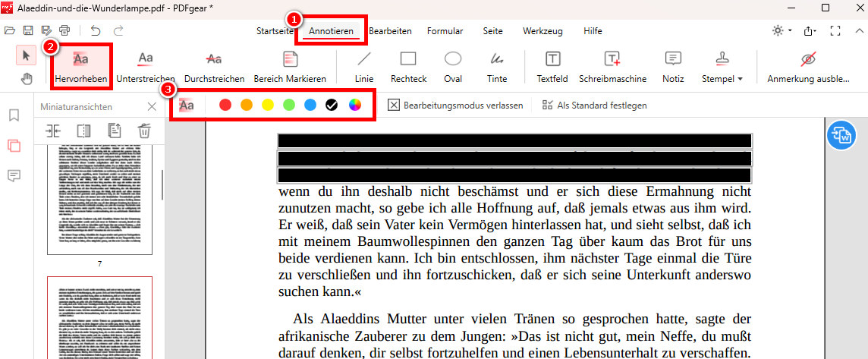Click the insert-pages thumbnail tool icon
This screenshot has height=359, width=868.
53,131
